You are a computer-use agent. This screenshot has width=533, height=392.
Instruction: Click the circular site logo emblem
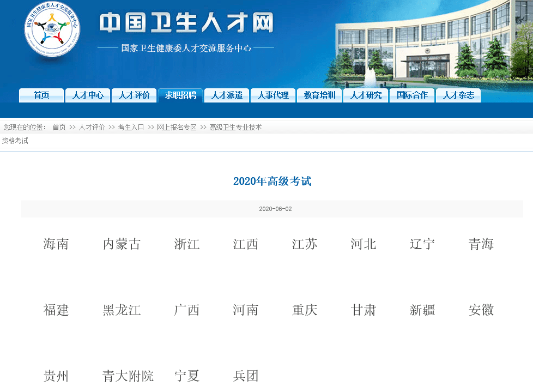pyautogui.click(x=52, y=29)
